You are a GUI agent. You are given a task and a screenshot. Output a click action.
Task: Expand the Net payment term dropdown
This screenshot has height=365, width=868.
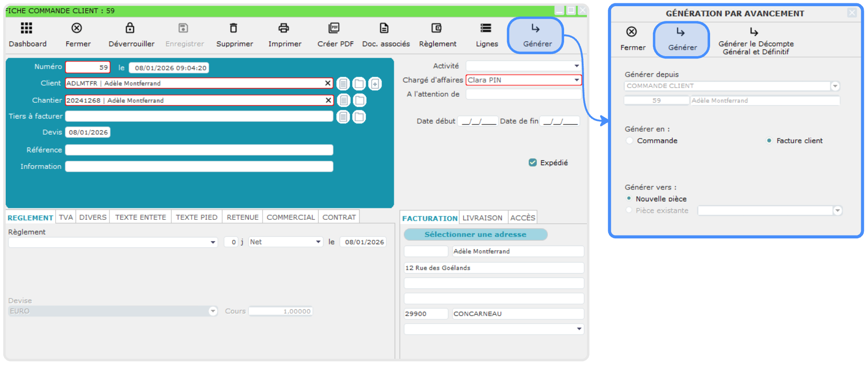[318, 242]
